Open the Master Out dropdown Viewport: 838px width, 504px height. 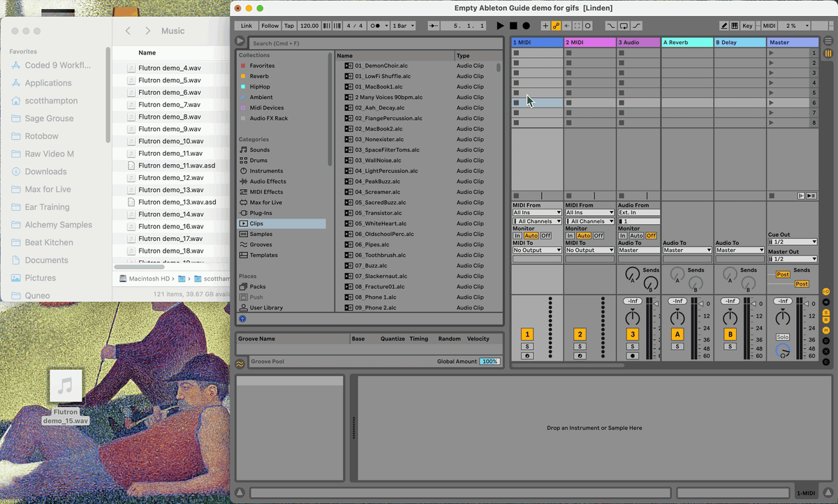tap(793, 258)
